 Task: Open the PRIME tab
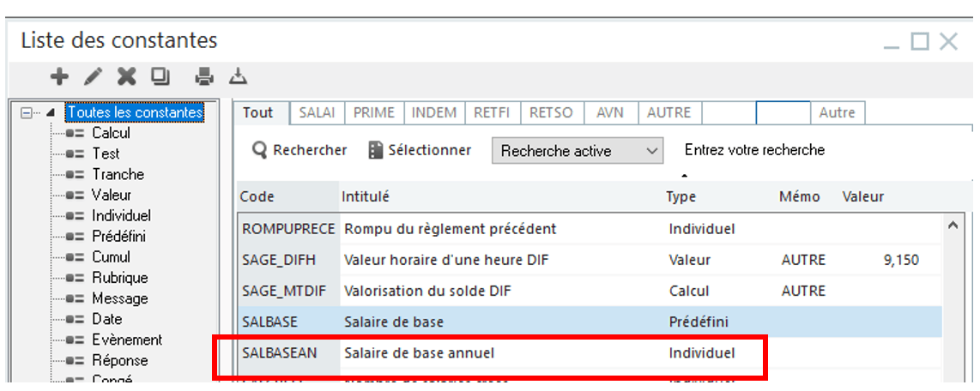coord(374,113)
